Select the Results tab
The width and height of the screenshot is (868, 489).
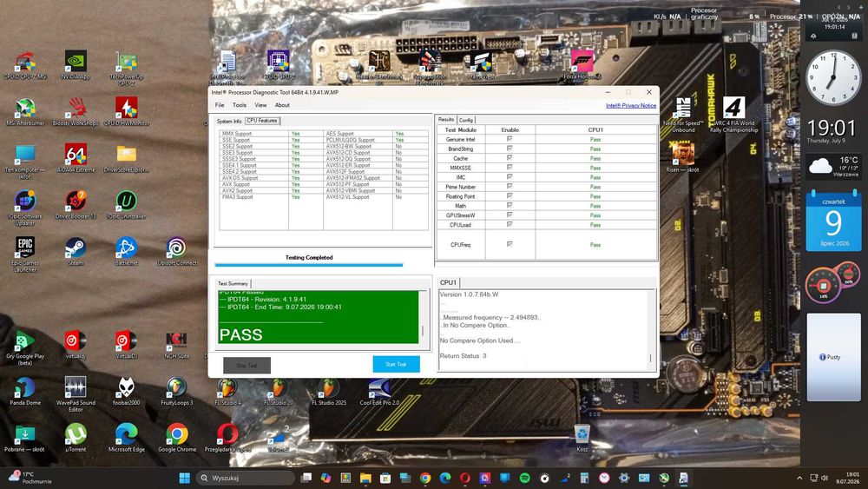(446, 120)
